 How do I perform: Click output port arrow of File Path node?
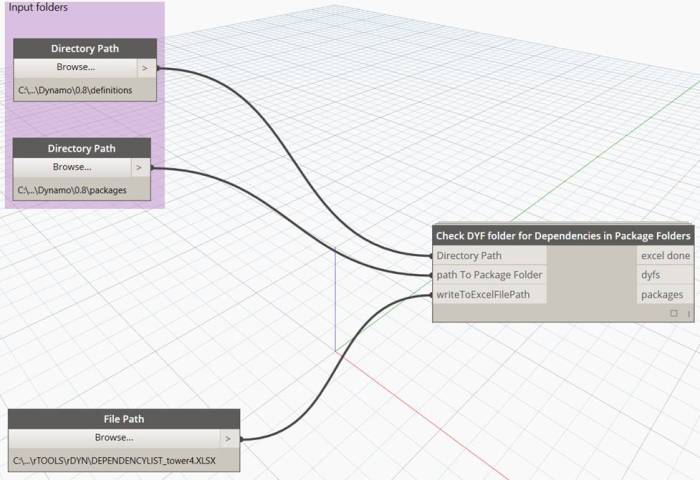tap(229, 438)
